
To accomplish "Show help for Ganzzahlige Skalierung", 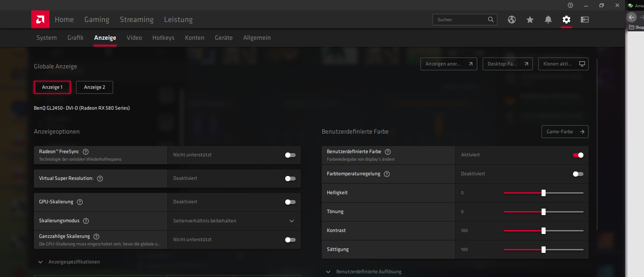I will [96, 237].
